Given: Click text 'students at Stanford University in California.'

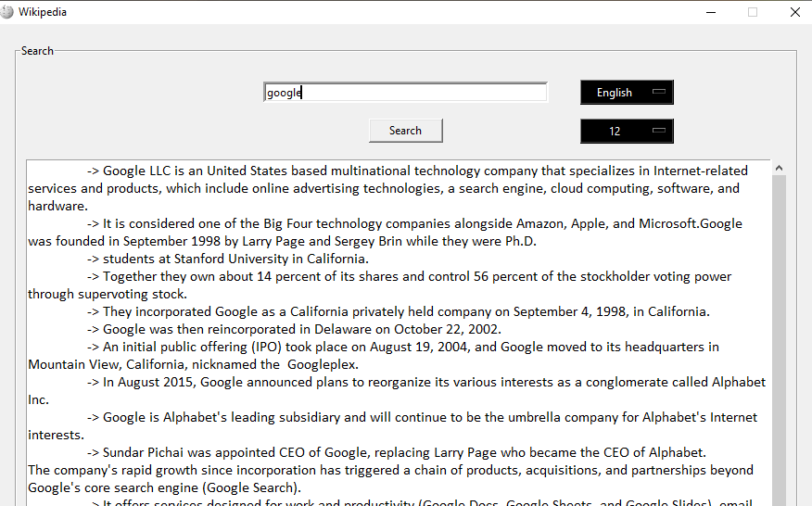Looking at the screenshot, I should click(235, 259).
